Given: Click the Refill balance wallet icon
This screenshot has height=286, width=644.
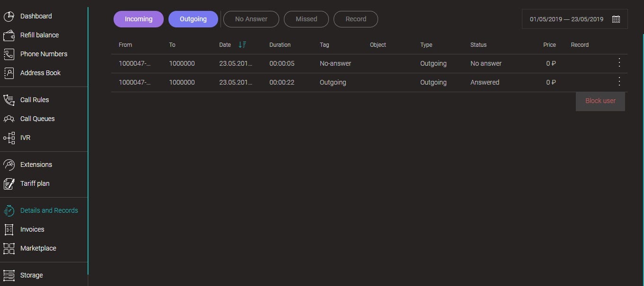Looking at the screenshot, I should click(9, 35).
